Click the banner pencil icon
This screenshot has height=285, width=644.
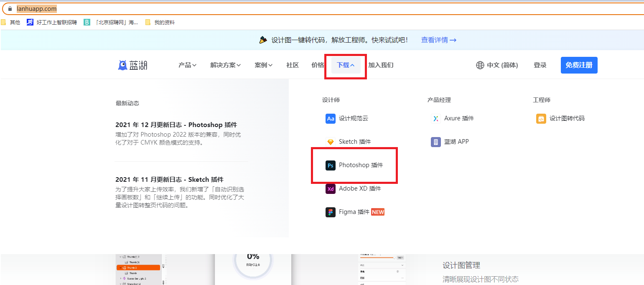[263, 40]
